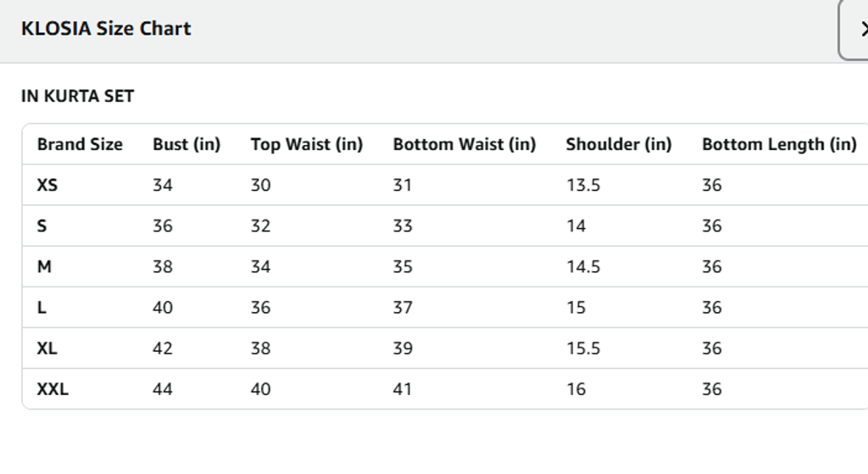Click the Top Waist (in) header
Viewport: 868px width, 474px height.
(x=306, y=144)
